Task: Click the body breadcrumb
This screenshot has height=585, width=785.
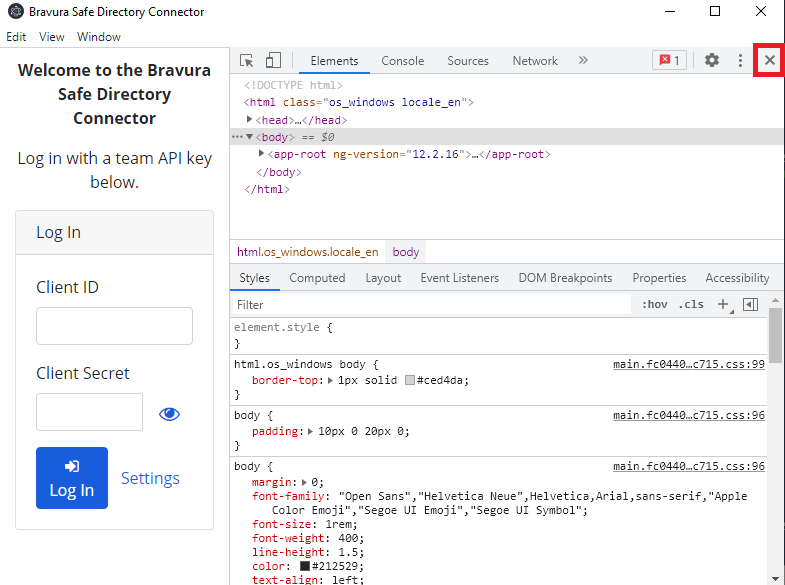Action: pyautogui.click(x=406, y=252)
